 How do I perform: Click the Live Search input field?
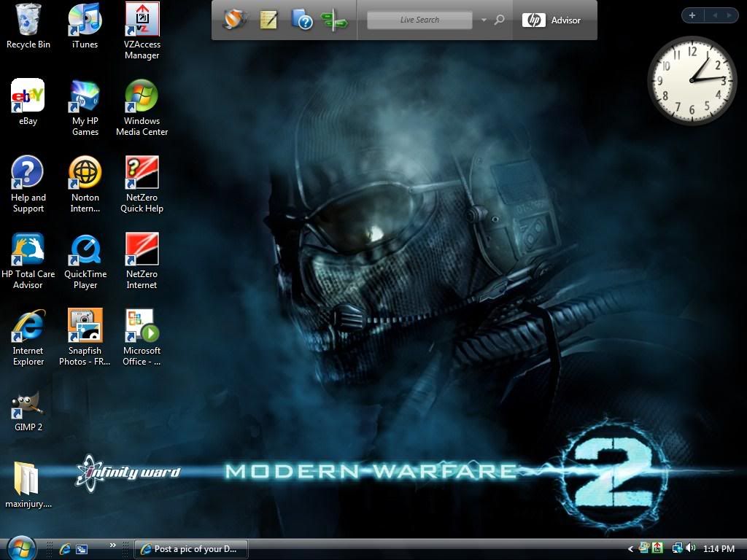419,20
